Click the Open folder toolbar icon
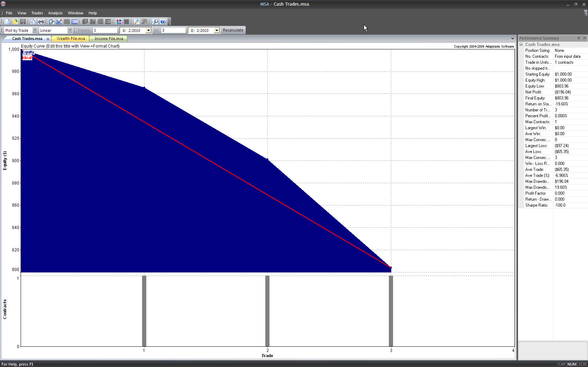Viewport: 588px width, 367px height. (x=15, y=22)
